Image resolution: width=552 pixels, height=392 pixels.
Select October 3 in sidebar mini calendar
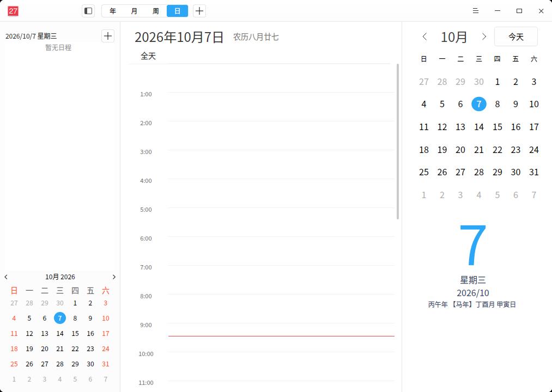point(106,303)
